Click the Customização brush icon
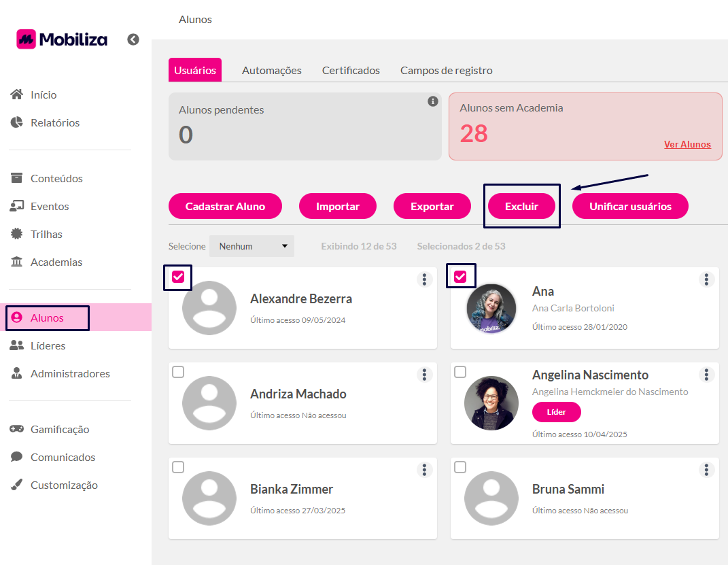Image resolution: width=728 pixels, height=565 pixels. [17, 485]
